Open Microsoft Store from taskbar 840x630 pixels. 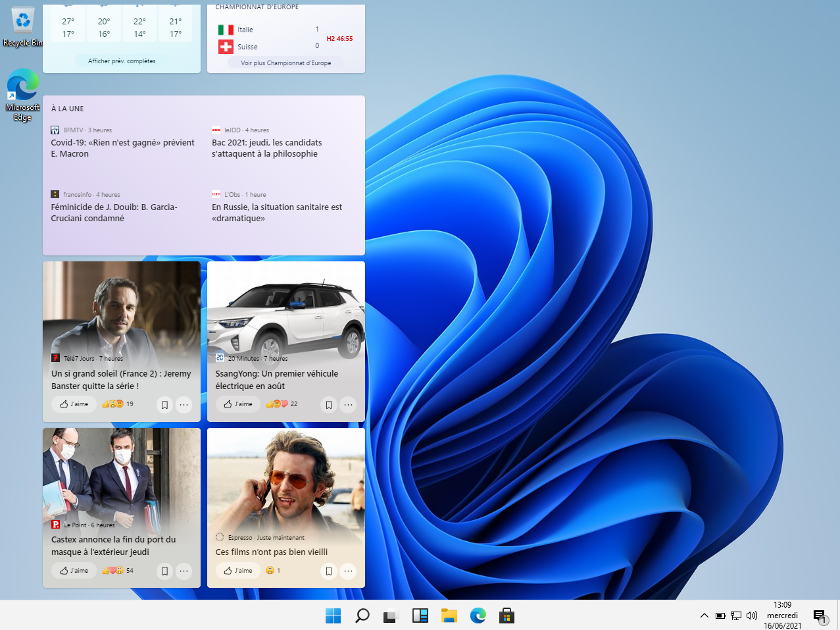click(506, 616)
